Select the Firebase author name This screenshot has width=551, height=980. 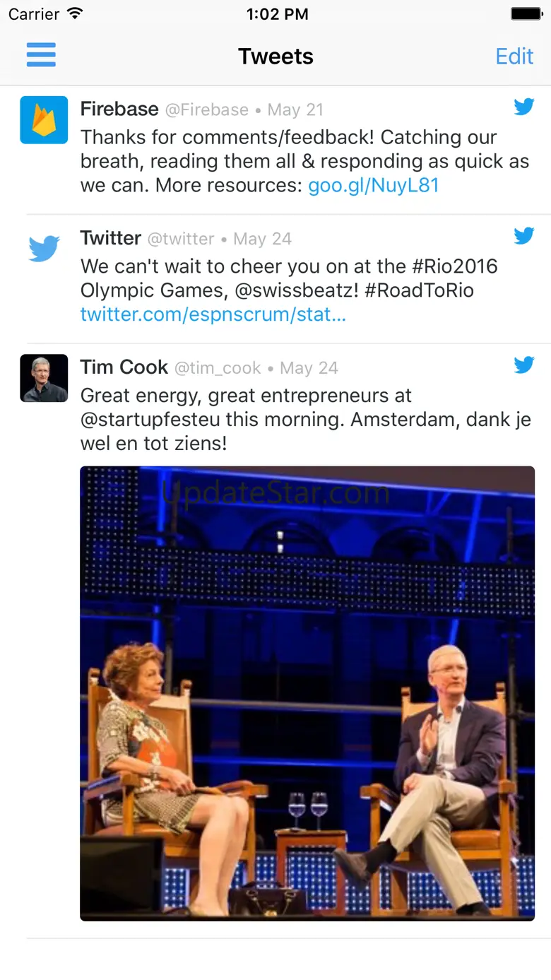(x=119, y=109)
